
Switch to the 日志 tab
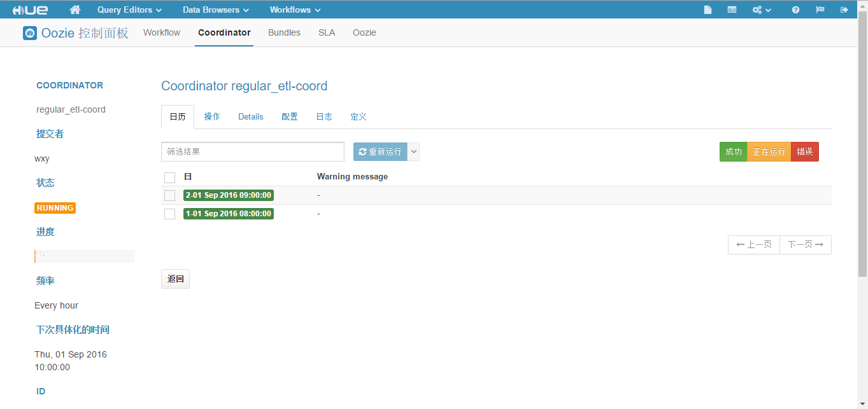tap(324, 117)
